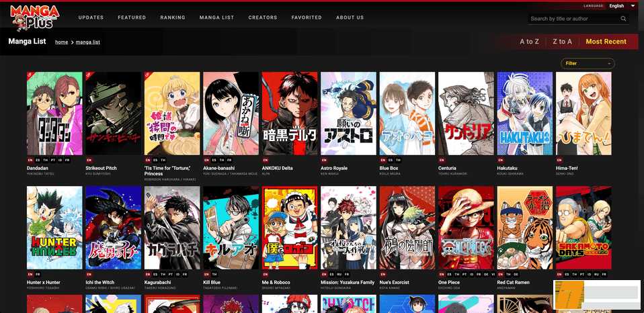Image resolution: width=644 pixels, height=313 pixels.
Task: Sort the list Z to A
Action: (562, 42)
